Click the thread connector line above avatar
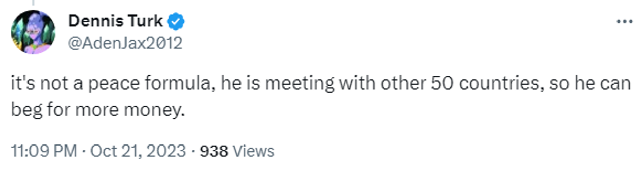This screenshot has width=644, height=174. tap(33, 3)
